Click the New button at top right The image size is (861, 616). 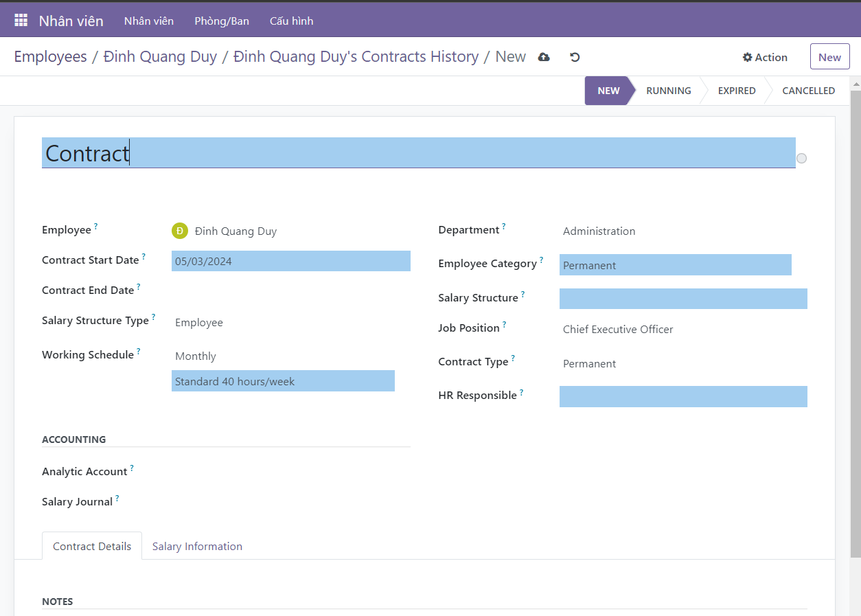[x=829, y=57]
